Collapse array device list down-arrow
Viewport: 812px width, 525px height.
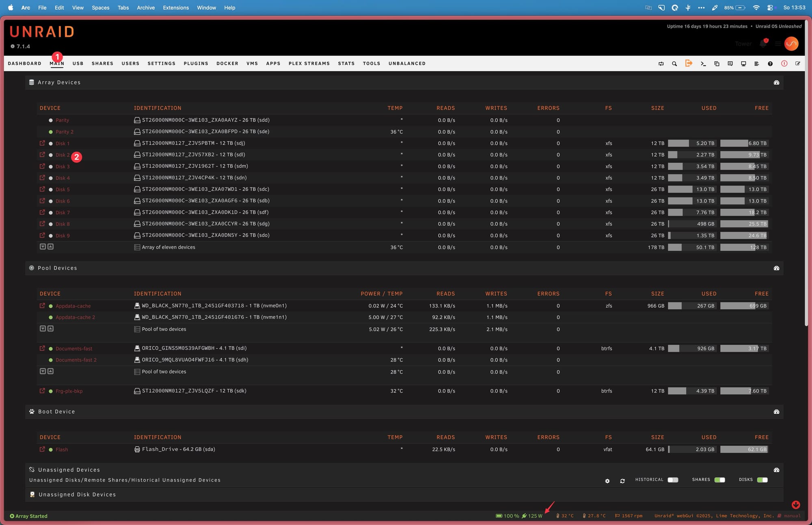click(43, 247)
